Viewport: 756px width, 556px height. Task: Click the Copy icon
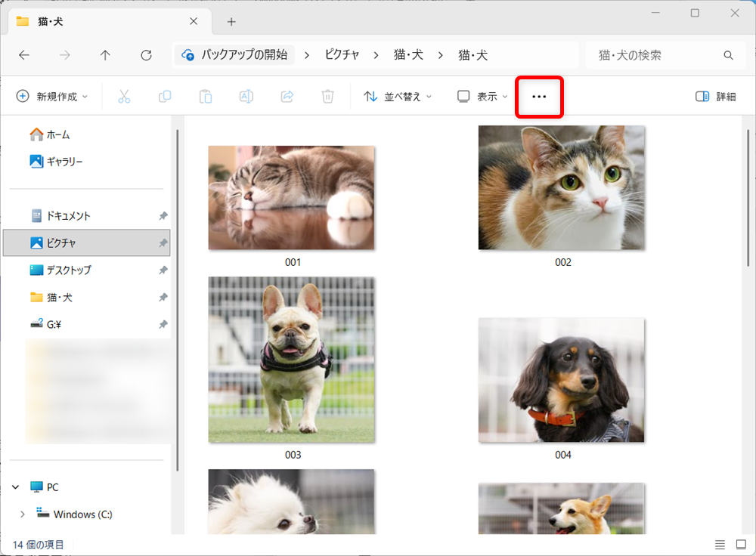[165, 97]
